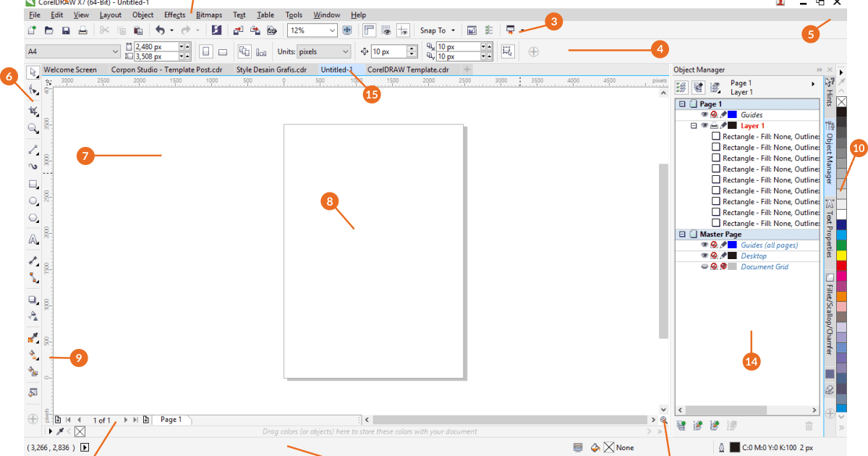The height and width of the screenshot is (456, 868).
Task: Select the Text tool
Action: pyautogui.click(x=33, y=237)
